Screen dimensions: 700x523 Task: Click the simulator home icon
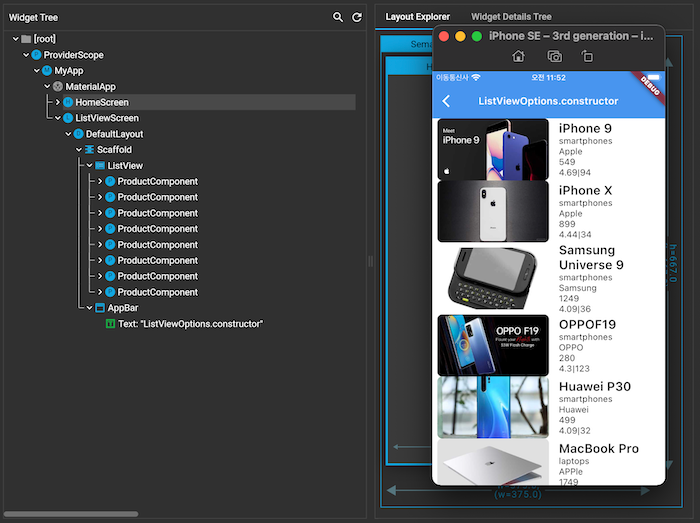tap(518, 56)
